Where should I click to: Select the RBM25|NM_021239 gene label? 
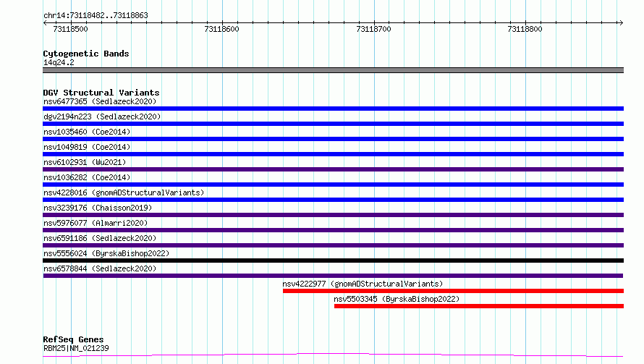[x=76, y=348]
